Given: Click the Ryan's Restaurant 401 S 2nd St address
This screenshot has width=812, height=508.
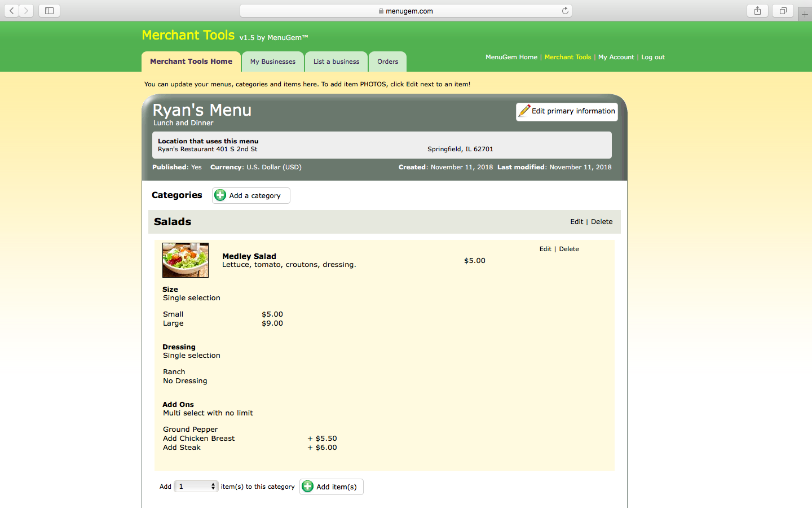Looking at the screenshot, I should (208, 150).
